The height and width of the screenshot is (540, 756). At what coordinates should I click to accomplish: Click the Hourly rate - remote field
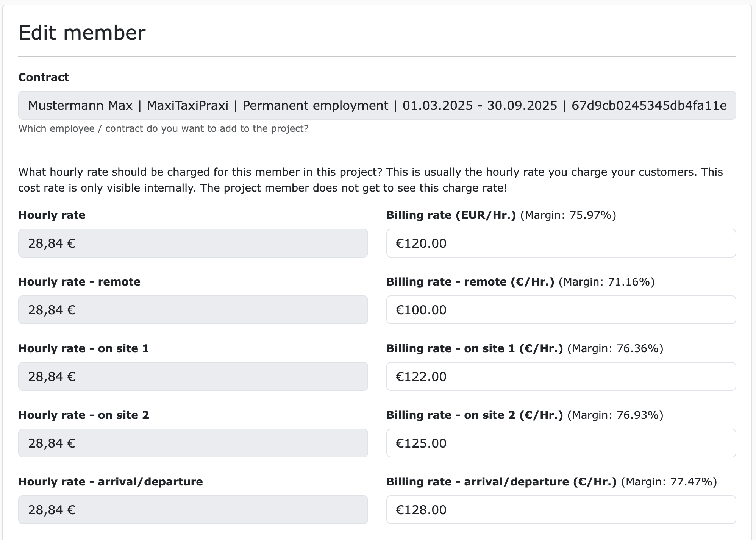pyautogui.click(x=193, y=310)
